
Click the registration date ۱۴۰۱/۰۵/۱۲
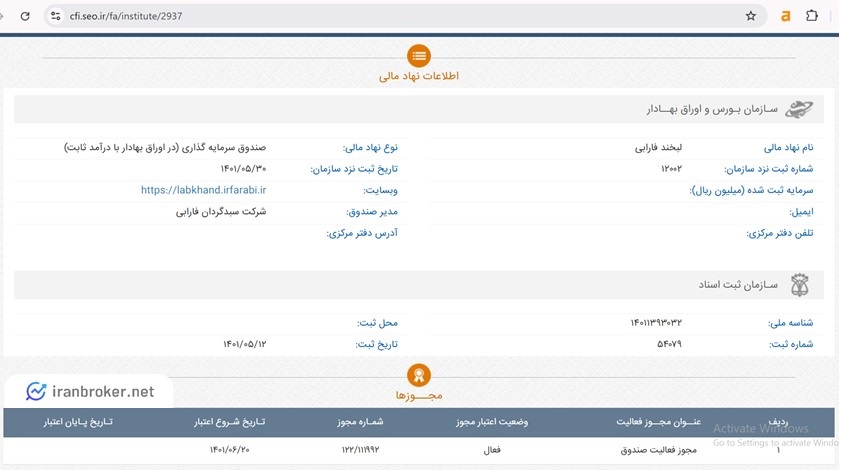(245, 344)
